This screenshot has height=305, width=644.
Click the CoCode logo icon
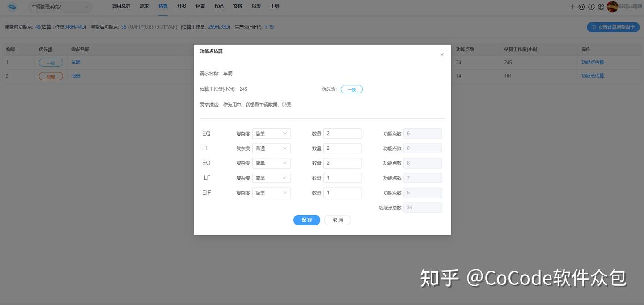pyautogui.click(x=12, y=6)
